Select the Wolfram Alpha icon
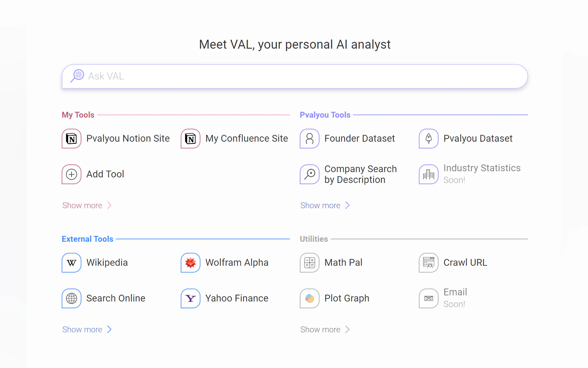588x368 pixels. coord(190,263)
